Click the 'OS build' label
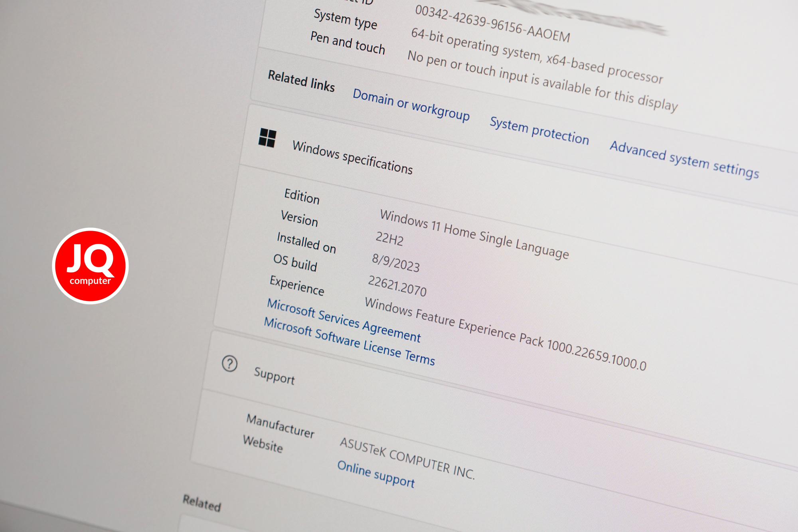The image size is (798, 532). (x=295, y=262)
